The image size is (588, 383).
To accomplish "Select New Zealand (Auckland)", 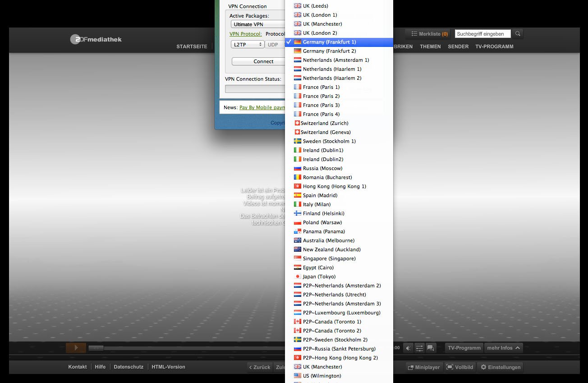I will tap(339, 249).
